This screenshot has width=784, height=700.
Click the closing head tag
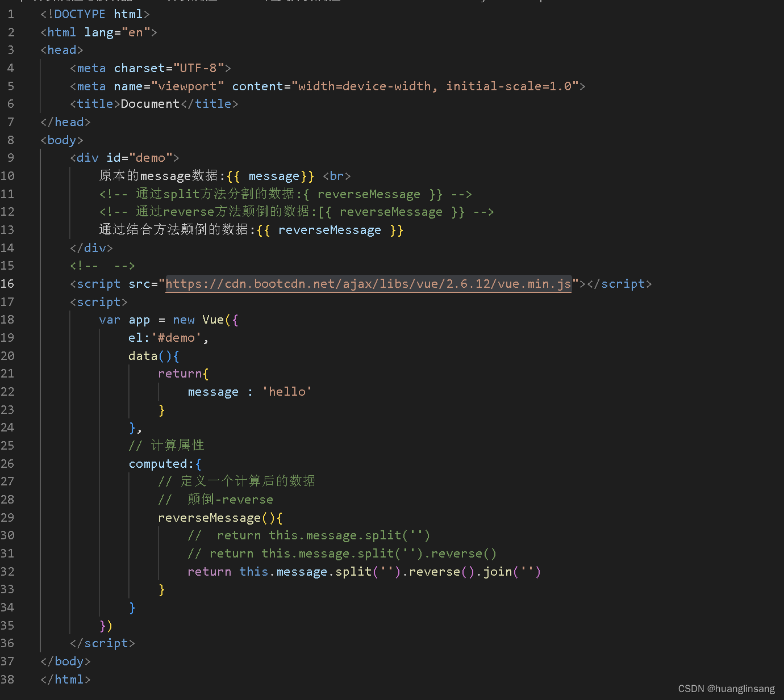coord(65,122)
